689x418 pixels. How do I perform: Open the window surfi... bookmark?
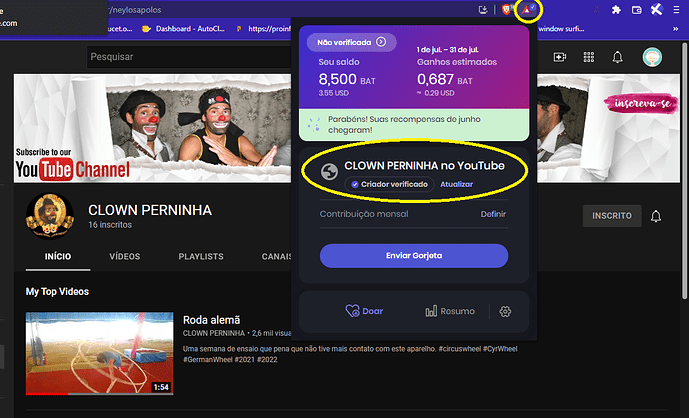[561, 29]
